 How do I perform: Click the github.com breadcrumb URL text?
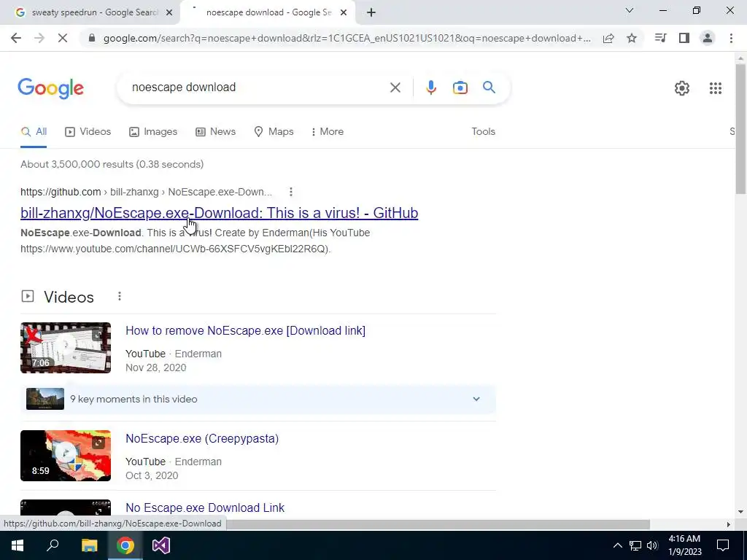tap(146, 192)
